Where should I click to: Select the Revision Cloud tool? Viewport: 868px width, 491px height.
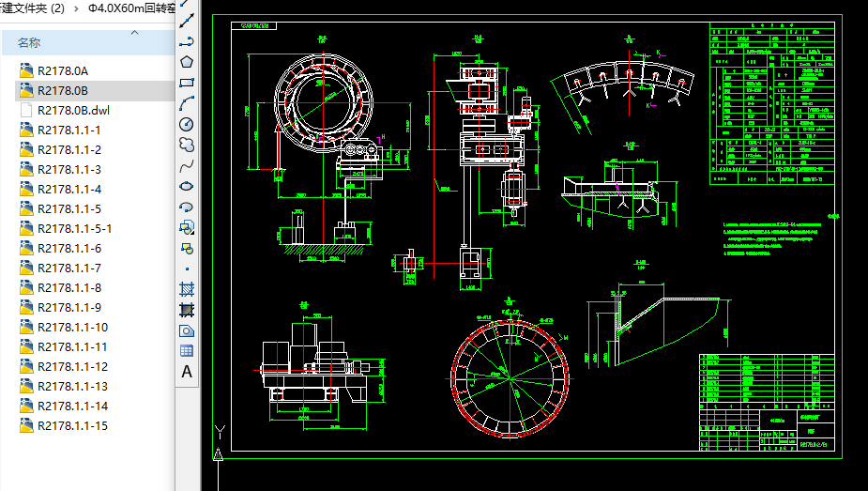click(x=187, y=145)
